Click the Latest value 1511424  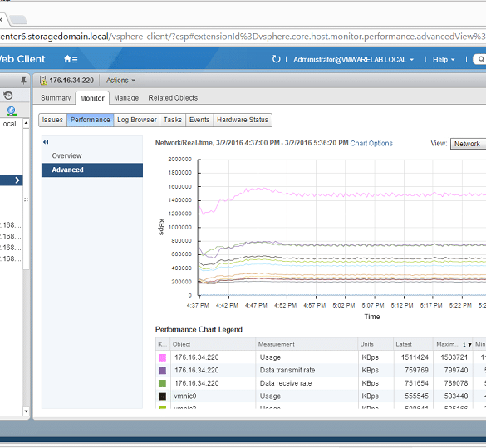[415, 357]
